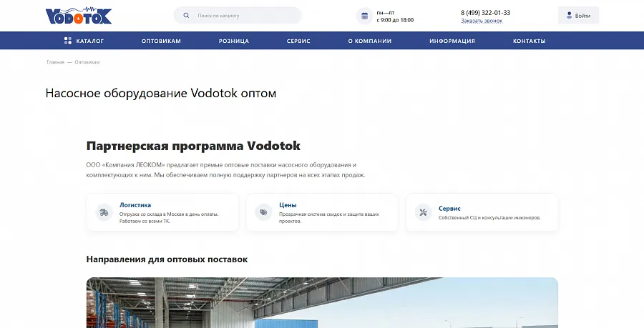Click Заказать звонок link
644x328 pixels.
[x=482, y=21]
